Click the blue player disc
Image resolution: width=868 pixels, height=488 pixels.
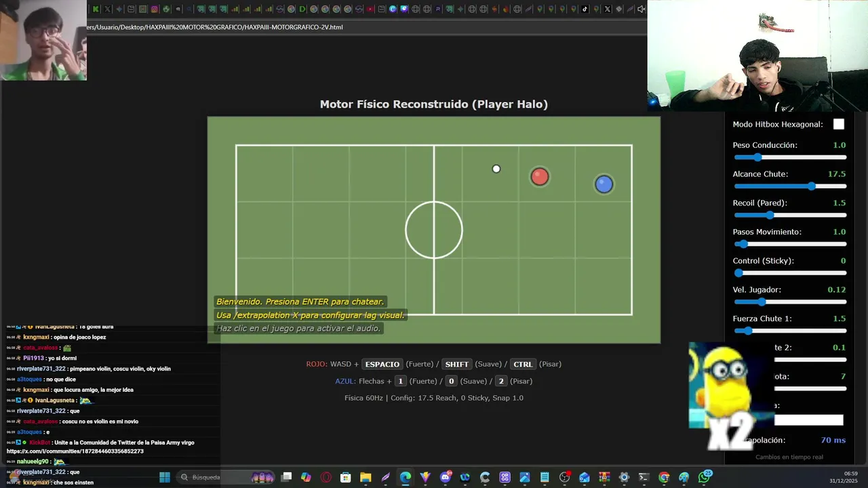(604, 184)
